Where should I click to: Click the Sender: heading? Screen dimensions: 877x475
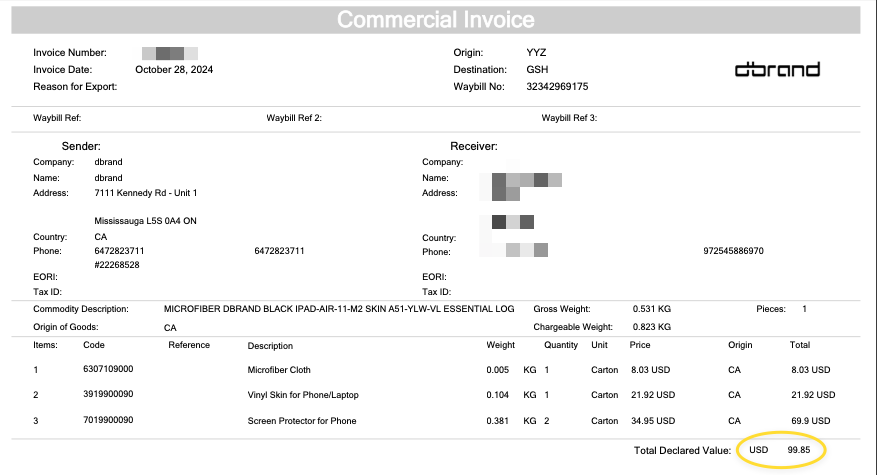click(x=81, y=146)
